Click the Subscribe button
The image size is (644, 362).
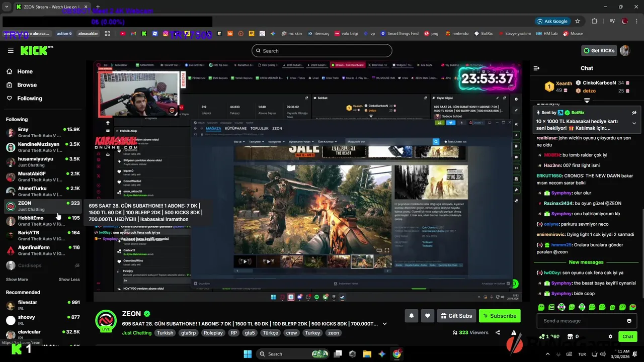(500, 316)
